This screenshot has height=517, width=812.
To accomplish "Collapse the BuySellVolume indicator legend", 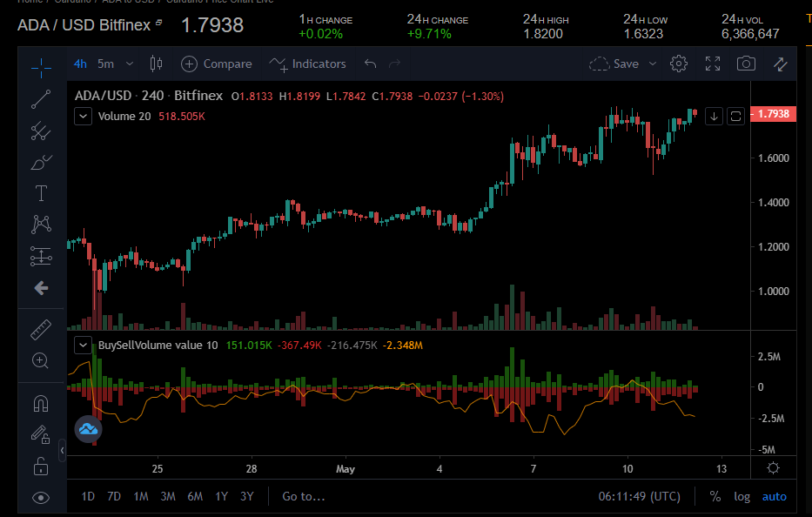I will pos(83,345).
